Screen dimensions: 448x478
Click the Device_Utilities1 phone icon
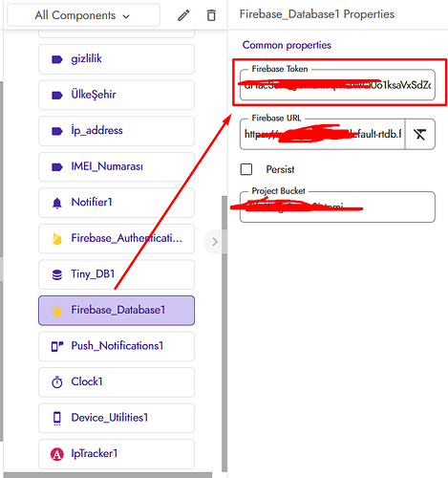(57, 418)
